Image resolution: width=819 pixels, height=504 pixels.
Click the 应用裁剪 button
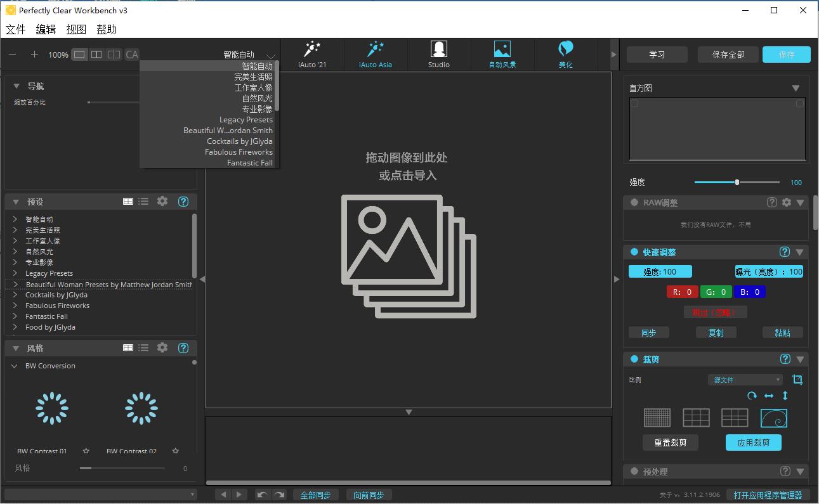pyautogui.click(x=754, y=443)
